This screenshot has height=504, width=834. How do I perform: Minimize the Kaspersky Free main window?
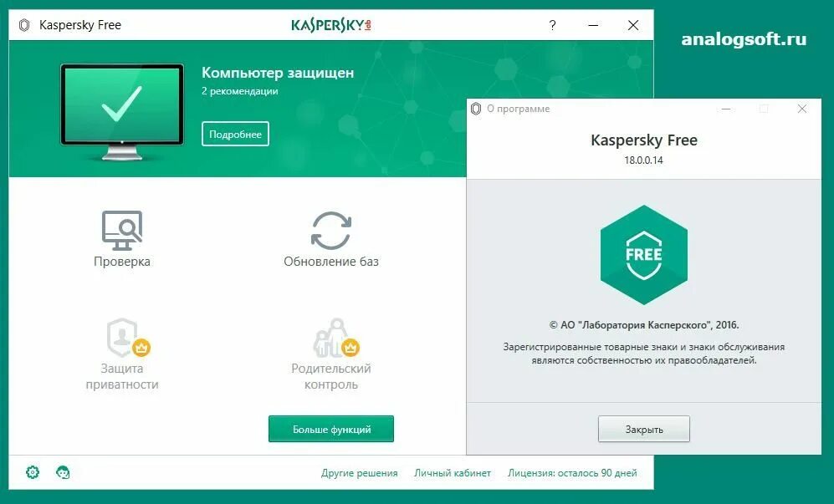[594, 25]
